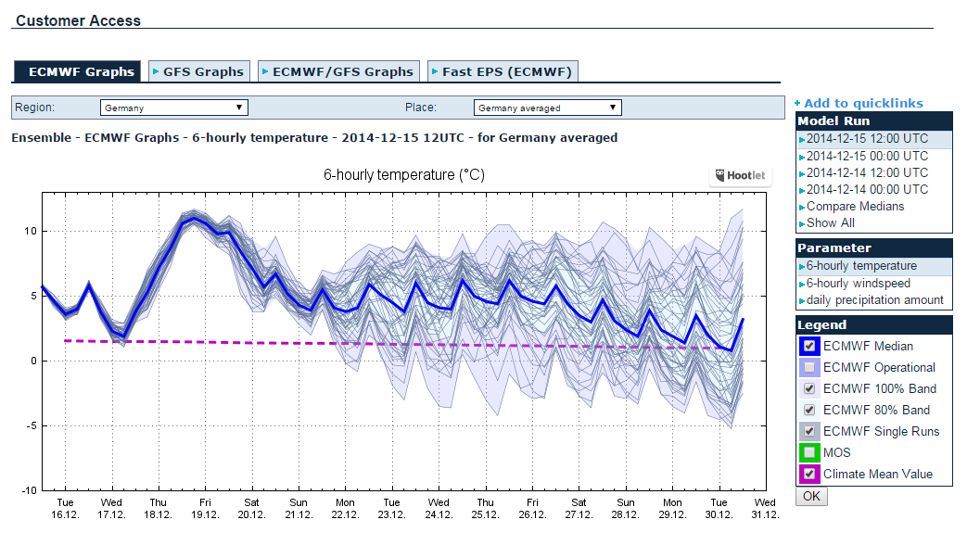
Task: Click the 'Mon 22.12.' axis label
Action: [x=345, y=509]
